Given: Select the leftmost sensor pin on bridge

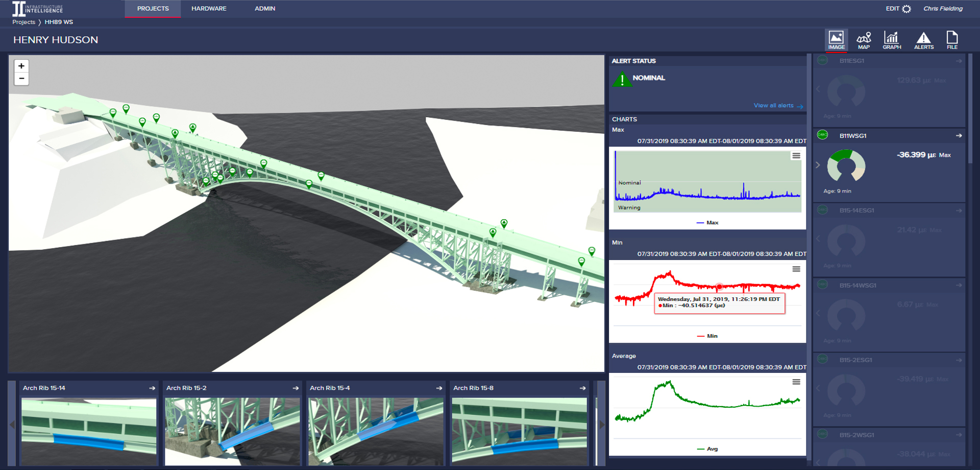Looking at the screenshot, I should [113, 113].
